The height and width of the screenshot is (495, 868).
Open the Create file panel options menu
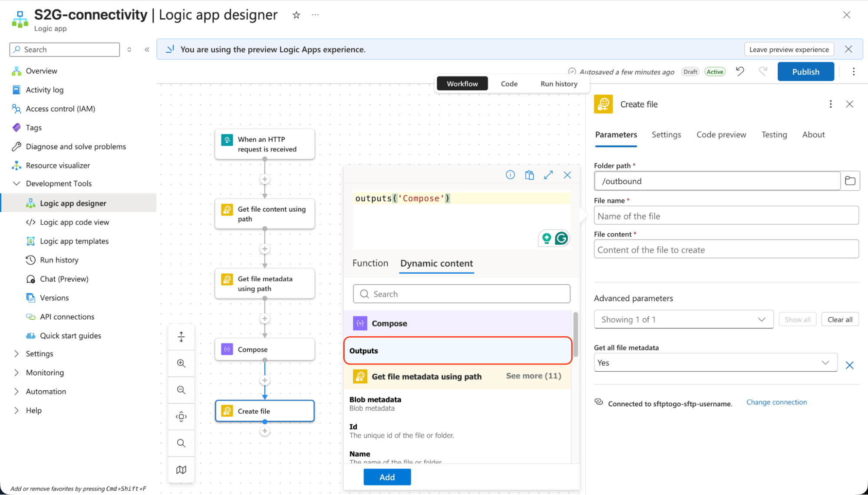pyautogui.click(x=831, y=104)
